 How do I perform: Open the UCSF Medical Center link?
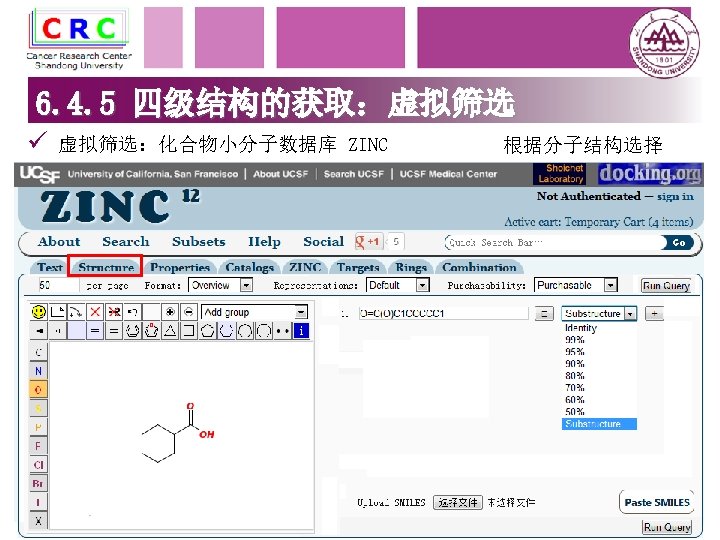pyautogui.click(x=448, y=174)
